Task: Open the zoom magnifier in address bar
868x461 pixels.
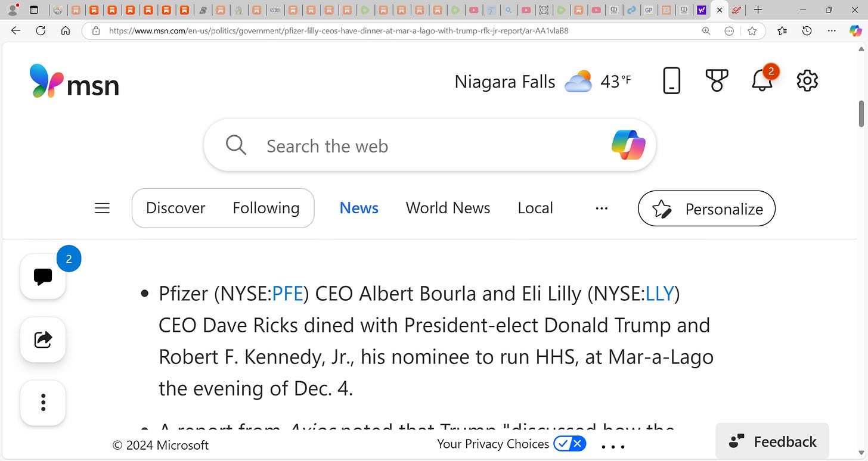Action: pyautogui.click(x=706, y=31)
